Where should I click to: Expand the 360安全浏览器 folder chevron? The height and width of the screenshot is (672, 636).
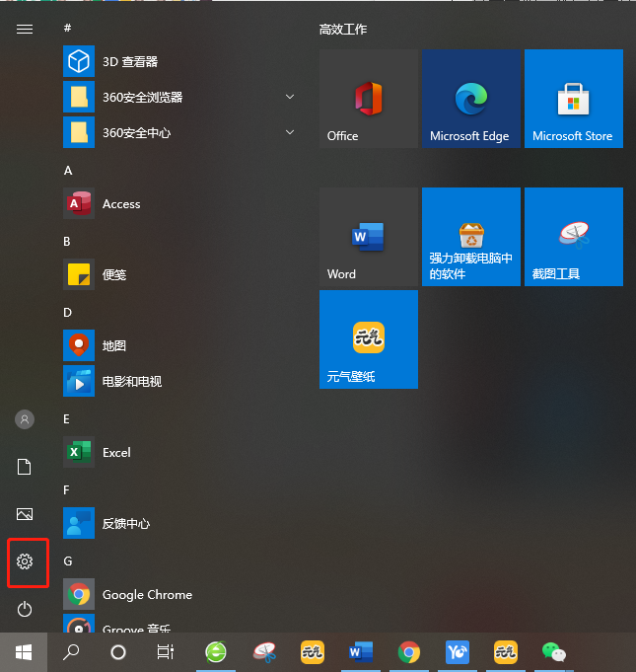(290, 97)
